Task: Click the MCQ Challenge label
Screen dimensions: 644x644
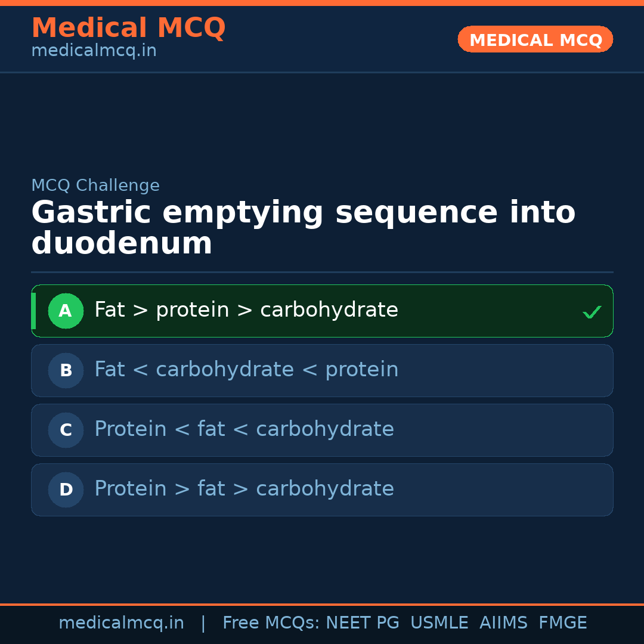Action: pyautogui.click(x=95, y=185)
